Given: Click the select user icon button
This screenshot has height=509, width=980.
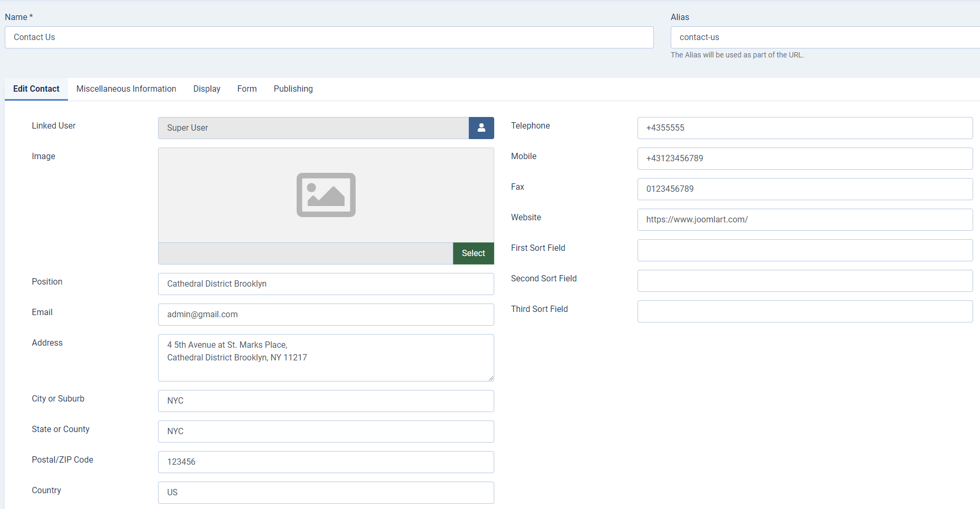Looking at the screenshot, I should [x=481, y=128].
